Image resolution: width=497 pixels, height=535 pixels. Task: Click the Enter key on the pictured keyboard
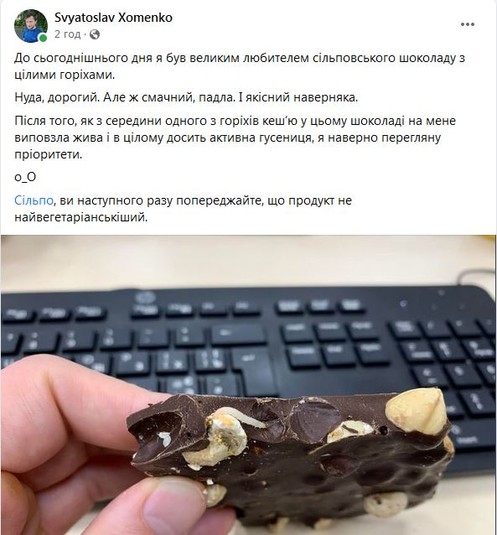tap(254, 370)
